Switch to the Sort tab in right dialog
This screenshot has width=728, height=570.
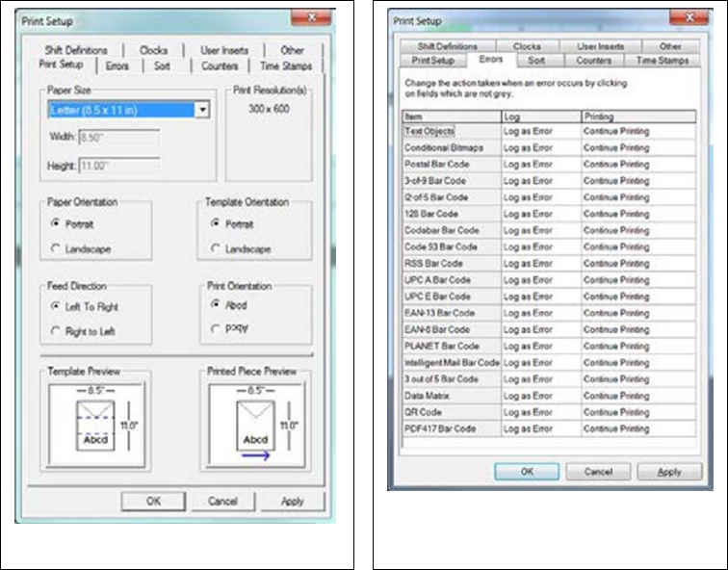(x=536, y=61)
